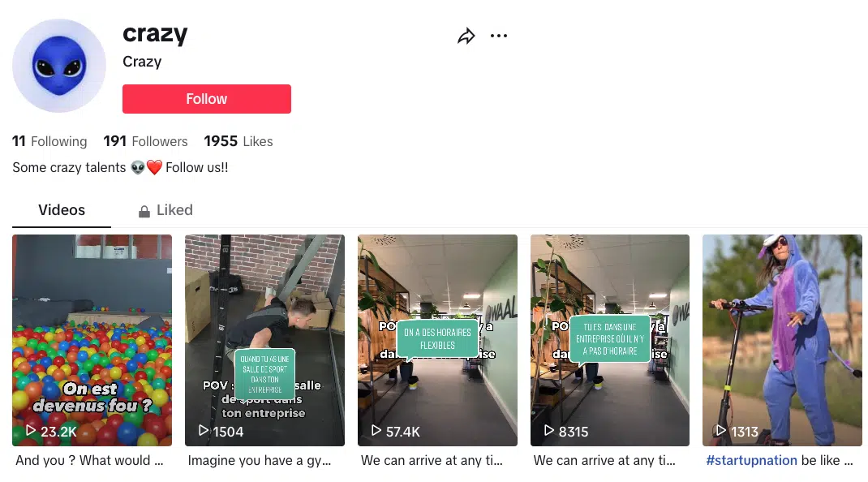This screenshot has height=482, width=868.
Task: Open the electric scooter costume video thumbnail
Action: (x=782, y=340)
